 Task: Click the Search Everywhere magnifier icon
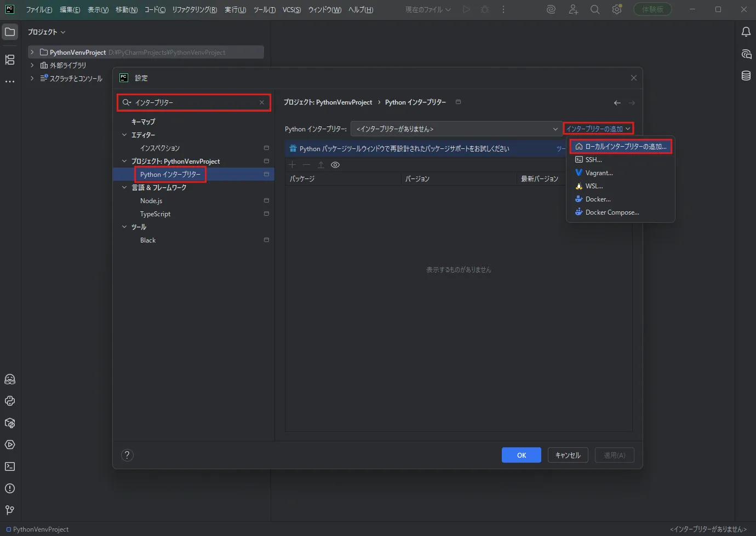(x=595, y=9)
